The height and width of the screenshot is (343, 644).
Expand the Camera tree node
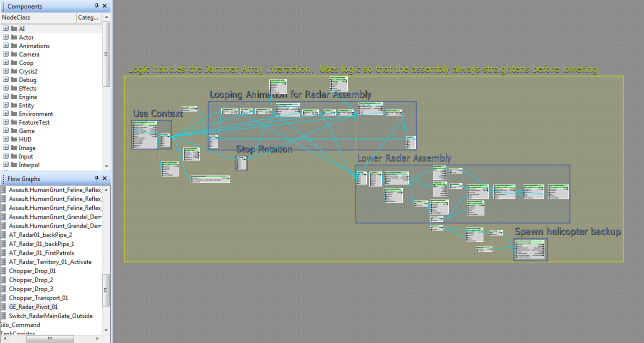[6, 54]
